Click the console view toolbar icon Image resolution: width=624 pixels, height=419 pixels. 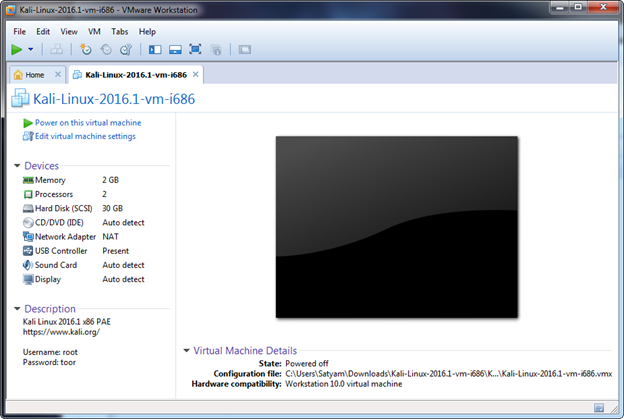coord(245,49)
